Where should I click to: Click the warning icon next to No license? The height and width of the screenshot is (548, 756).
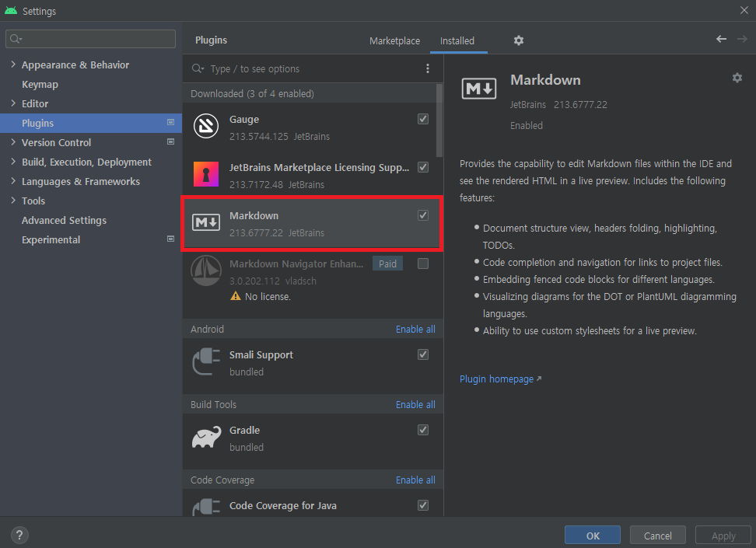coord(236,296)
